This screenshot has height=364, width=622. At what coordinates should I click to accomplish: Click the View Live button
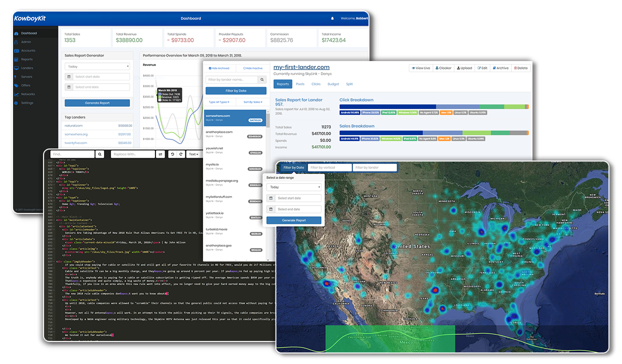point(420,68)
